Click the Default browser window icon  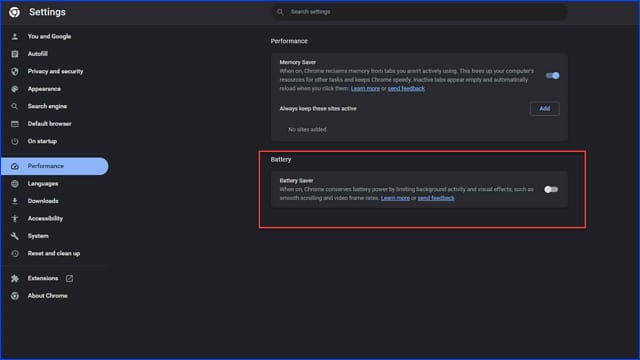[15, 124]
